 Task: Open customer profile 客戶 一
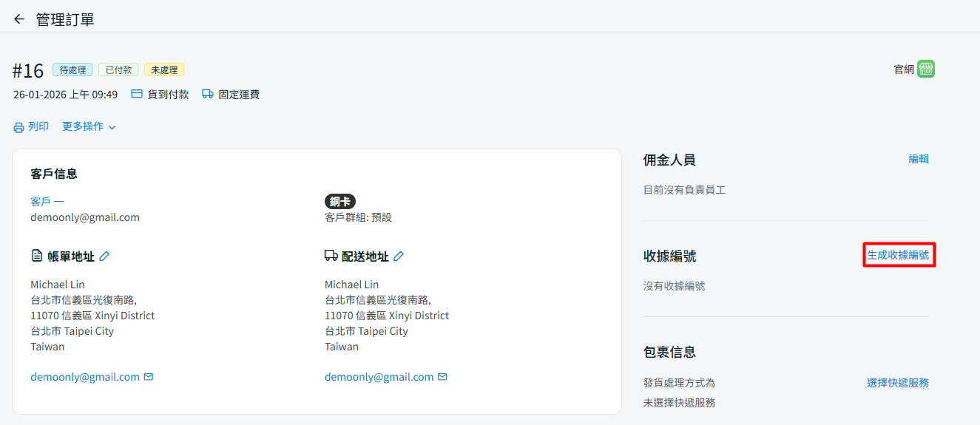coord(47,202)
